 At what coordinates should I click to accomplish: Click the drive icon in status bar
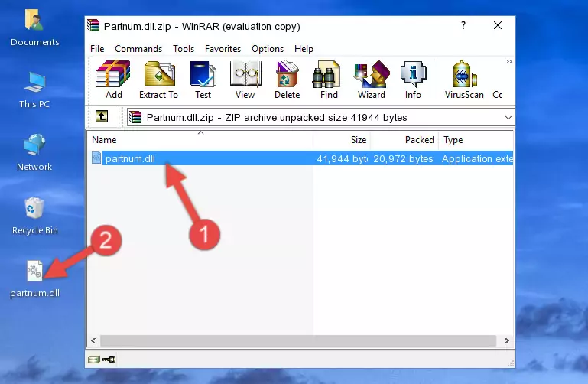(x=94, y=360)
